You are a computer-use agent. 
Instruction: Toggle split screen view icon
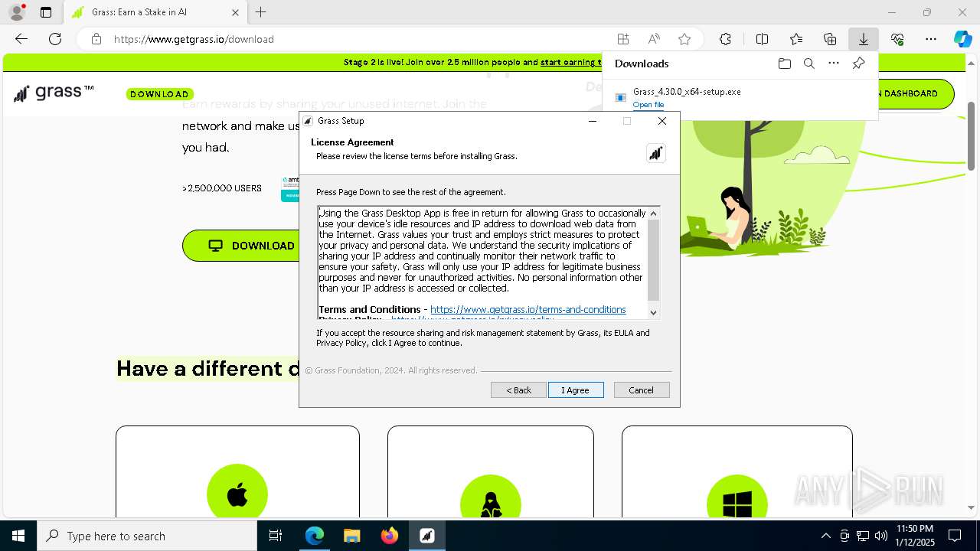pos(762,39)
